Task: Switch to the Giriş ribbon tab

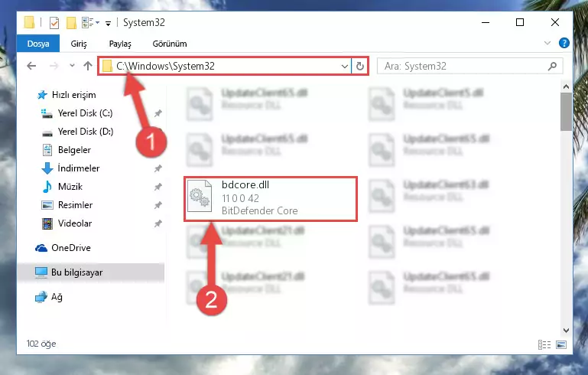Action: click(79, 44)
